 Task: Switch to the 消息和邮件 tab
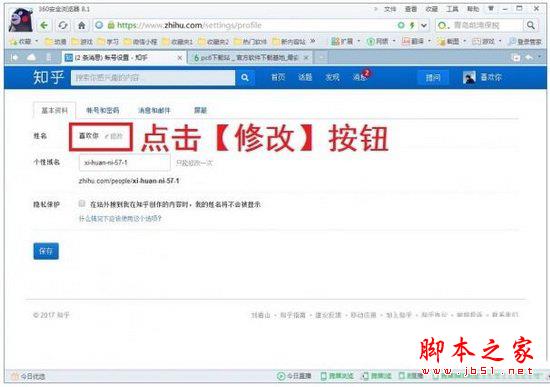coord(154,111)
